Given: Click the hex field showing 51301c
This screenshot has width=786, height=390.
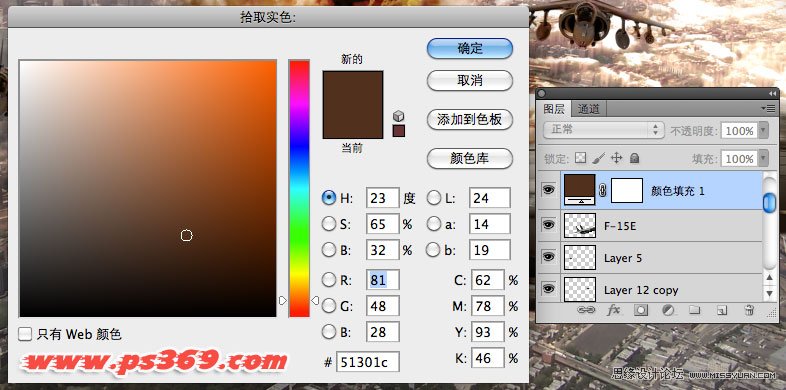Looking at the screenshot, I should click(367, 362).
